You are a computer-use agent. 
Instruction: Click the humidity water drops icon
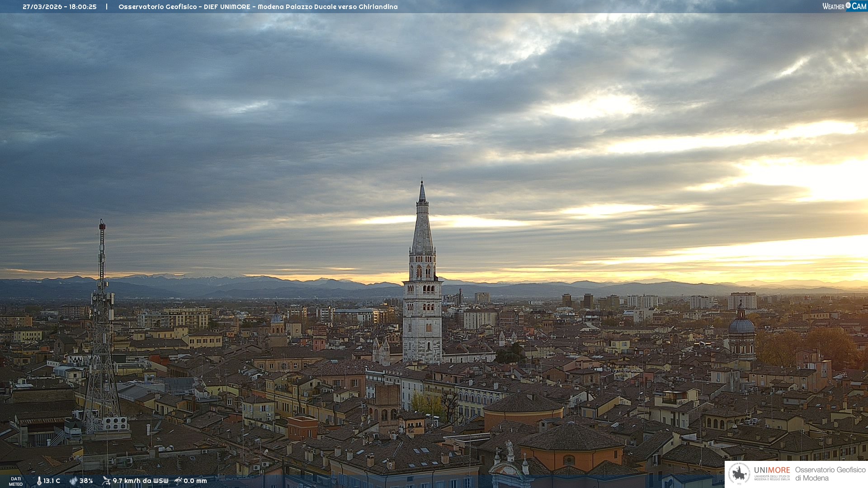73,481
